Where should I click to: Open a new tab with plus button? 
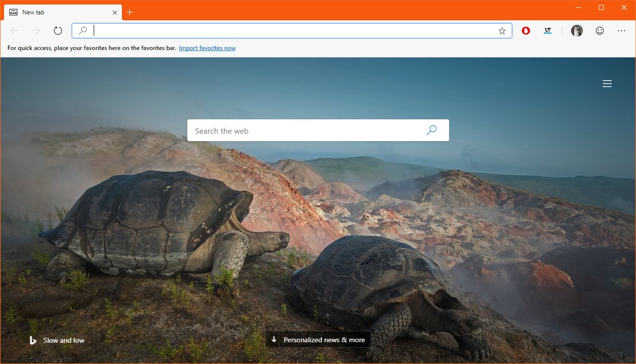(x=130, y=12)
